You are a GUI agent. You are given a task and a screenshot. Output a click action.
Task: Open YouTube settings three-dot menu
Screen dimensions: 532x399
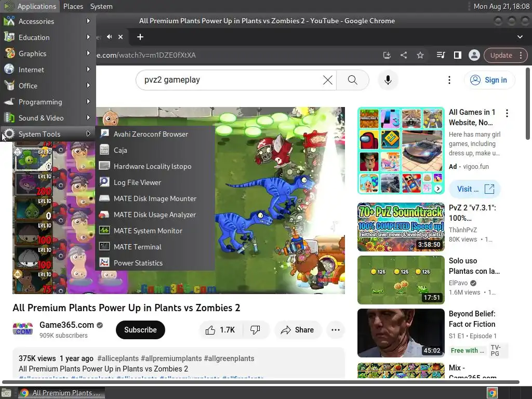449,80
